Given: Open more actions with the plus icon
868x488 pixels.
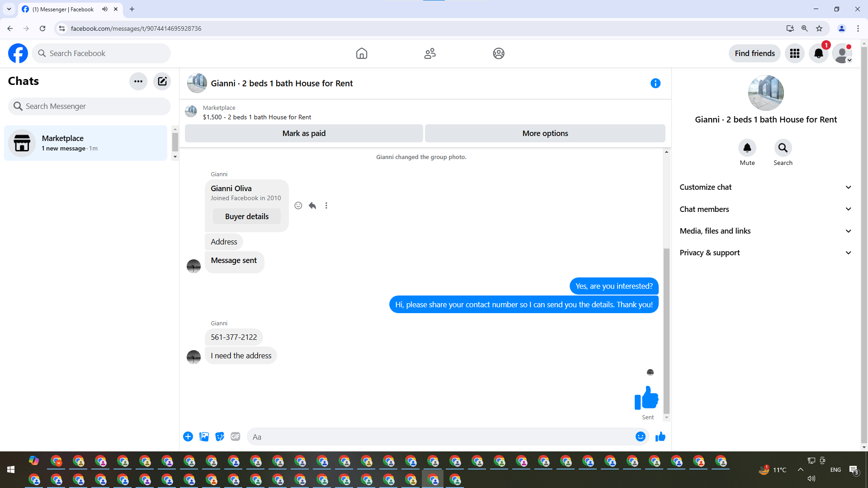Looking at the screenshot, I should tap(188, 436).
